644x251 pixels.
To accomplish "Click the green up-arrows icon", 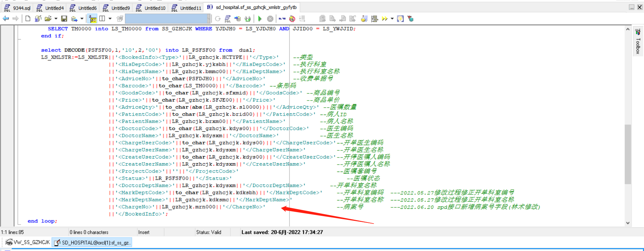I will [248, 19].
